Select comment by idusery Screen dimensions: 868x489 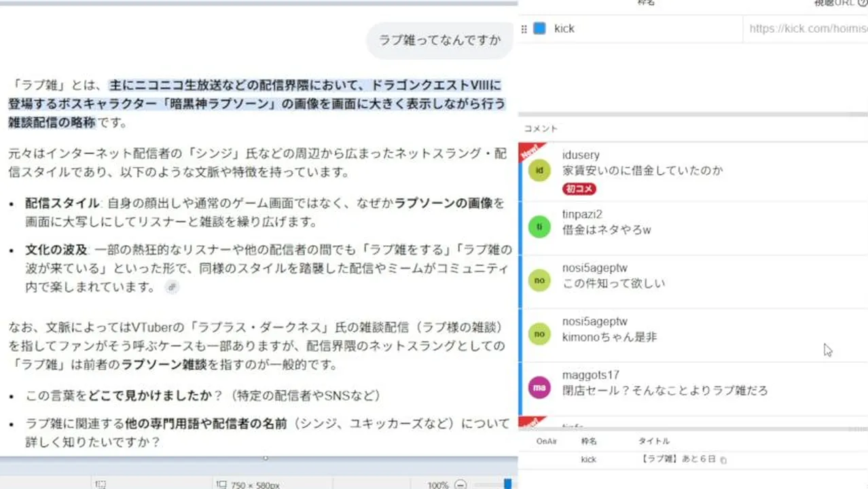[x=693, y=172]
